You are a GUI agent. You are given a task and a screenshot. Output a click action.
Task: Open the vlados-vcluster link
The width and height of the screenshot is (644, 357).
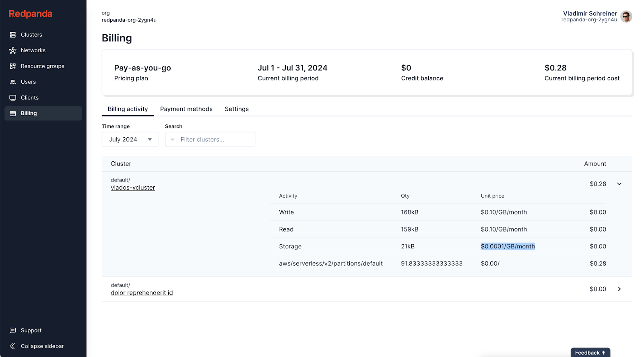pyautogui.click(x=133, y=188)
